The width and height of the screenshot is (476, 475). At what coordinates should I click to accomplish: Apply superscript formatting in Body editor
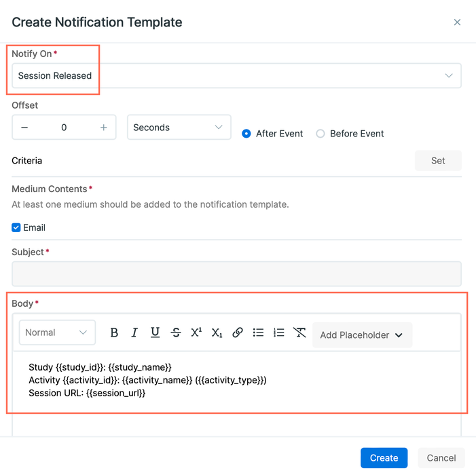click(196, 332)
